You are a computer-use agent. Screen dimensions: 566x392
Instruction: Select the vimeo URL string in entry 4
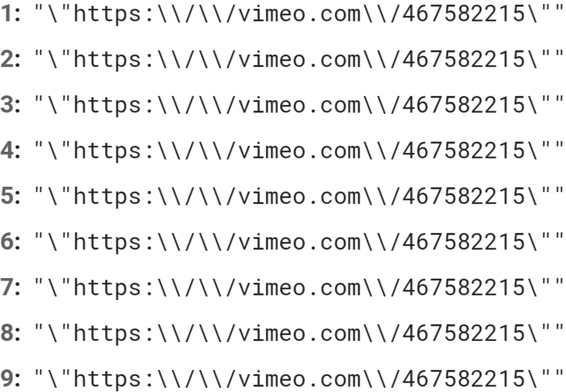pos(299,151)
